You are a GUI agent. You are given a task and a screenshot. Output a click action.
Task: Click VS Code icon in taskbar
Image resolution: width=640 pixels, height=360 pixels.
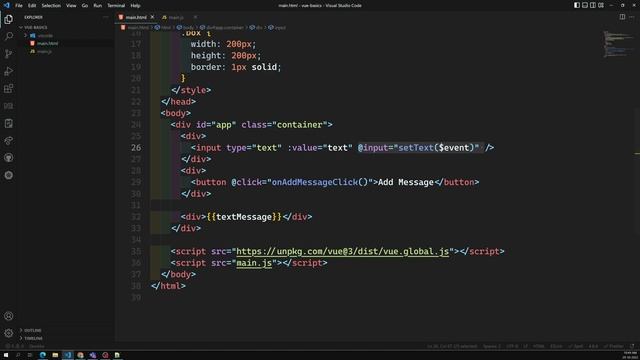pos(68,356)
